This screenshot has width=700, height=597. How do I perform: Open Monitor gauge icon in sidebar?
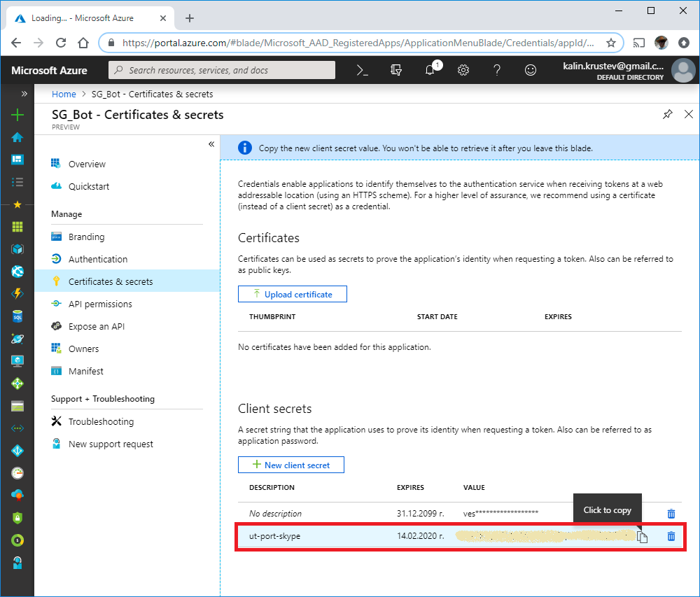(17, 473)
